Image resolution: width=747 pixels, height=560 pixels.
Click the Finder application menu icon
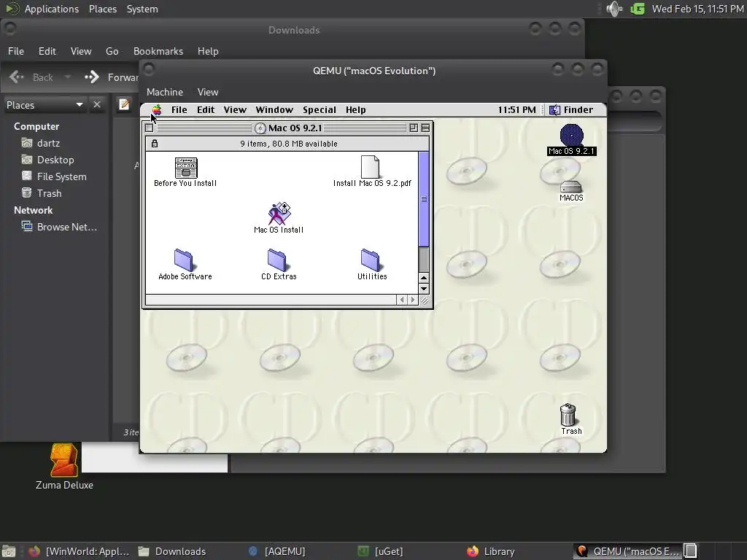pyautogui.click(x=555, y=110)
